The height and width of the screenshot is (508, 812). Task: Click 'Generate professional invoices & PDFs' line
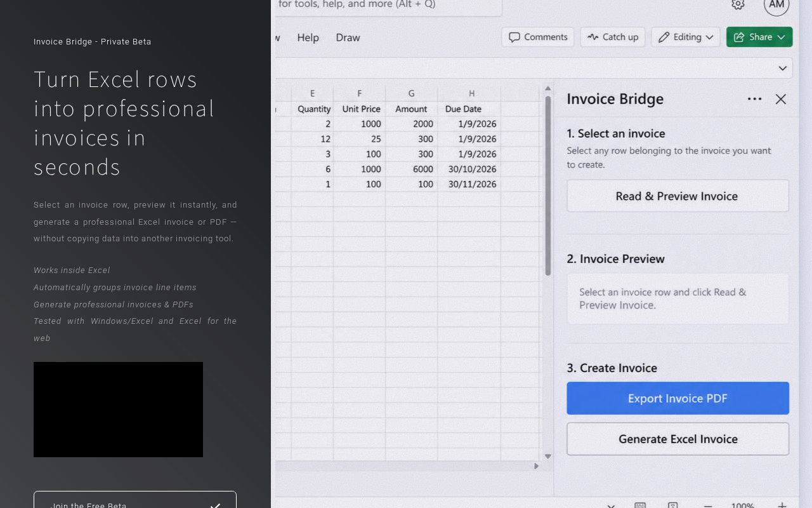114,305
